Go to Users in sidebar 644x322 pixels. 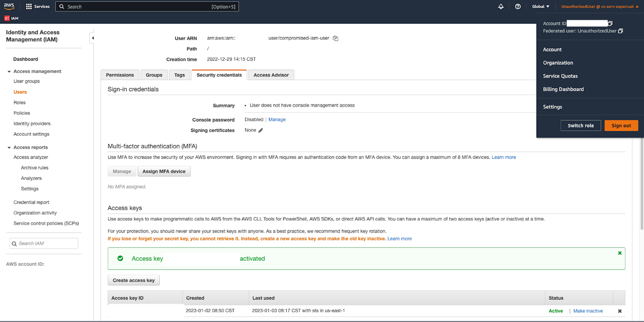[x=20, y=92]
